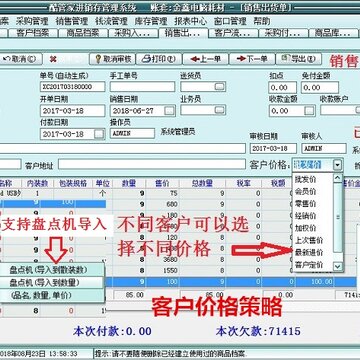Click the 单号 field XC201703180000
Screen dimensions: 360x360
72,87
